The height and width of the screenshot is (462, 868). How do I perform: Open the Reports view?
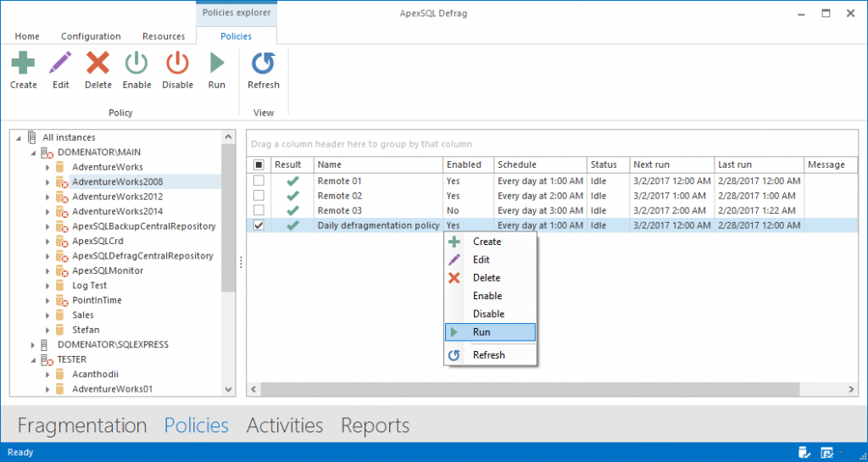tap(375, 426)
